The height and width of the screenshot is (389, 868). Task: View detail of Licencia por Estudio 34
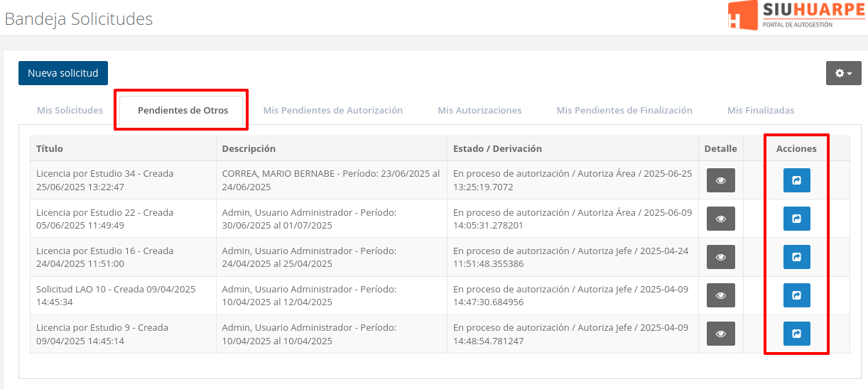coord(720,180)
